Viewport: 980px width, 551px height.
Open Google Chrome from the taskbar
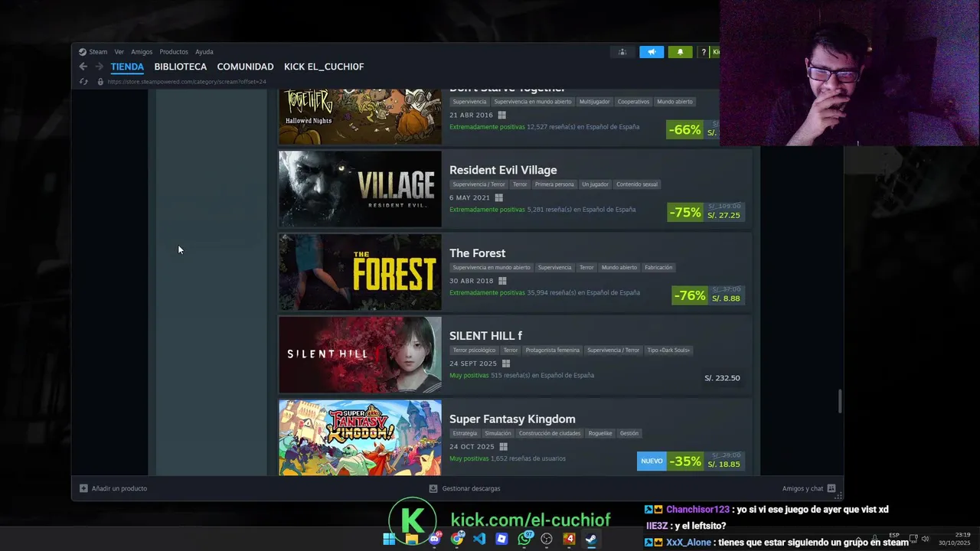click(x=457, y=539)
